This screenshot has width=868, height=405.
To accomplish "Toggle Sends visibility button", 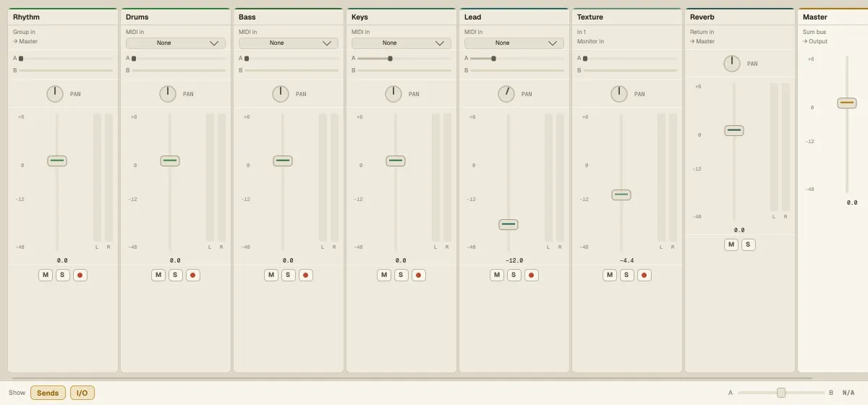I will tap(48, 393).
